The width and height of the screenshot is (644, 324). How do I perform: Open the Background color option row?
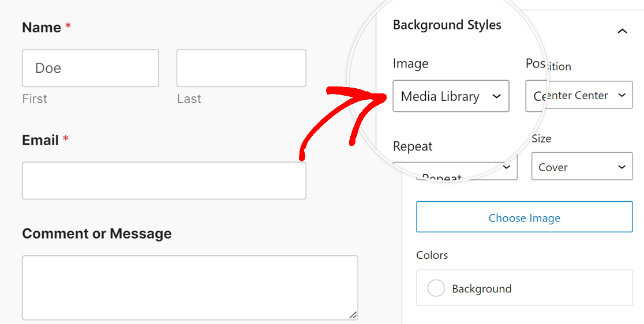pyautogui.click(x=524, y=288)
